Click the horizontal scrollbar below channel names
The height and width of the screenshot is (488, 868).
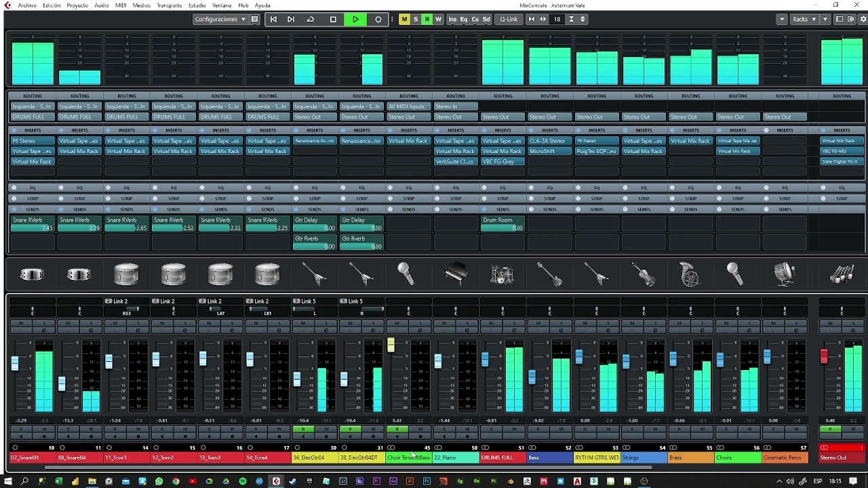tap(349, 467)
